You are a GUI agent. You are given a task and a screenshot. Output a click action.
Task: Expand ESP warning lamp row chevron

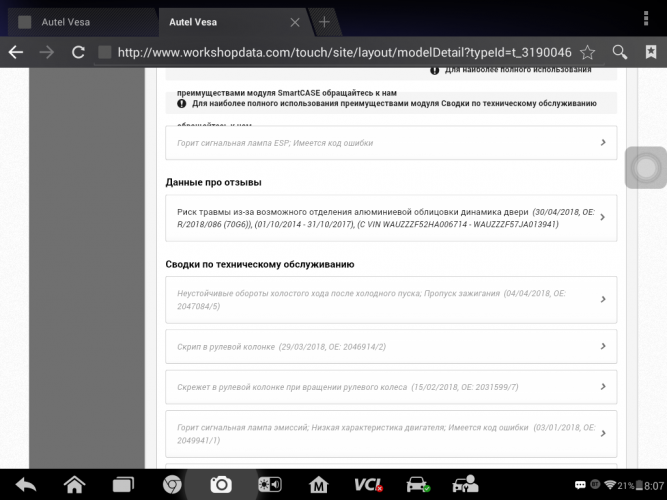[x=603, y=143]
